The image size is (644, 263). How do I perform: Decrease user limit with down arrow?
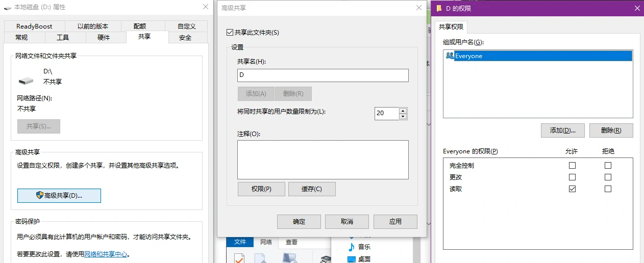coord(403,117)
